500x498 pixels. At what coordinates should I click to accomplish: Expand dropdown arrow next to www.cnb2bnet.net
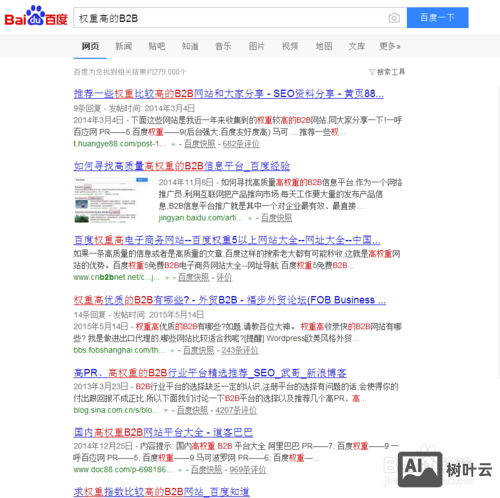pyautogui.click(x=167, y=278)
